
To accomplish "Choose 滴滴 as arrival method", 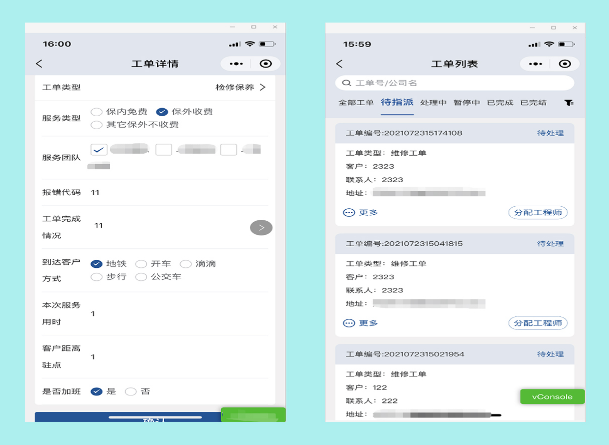I will coord(186,264).
